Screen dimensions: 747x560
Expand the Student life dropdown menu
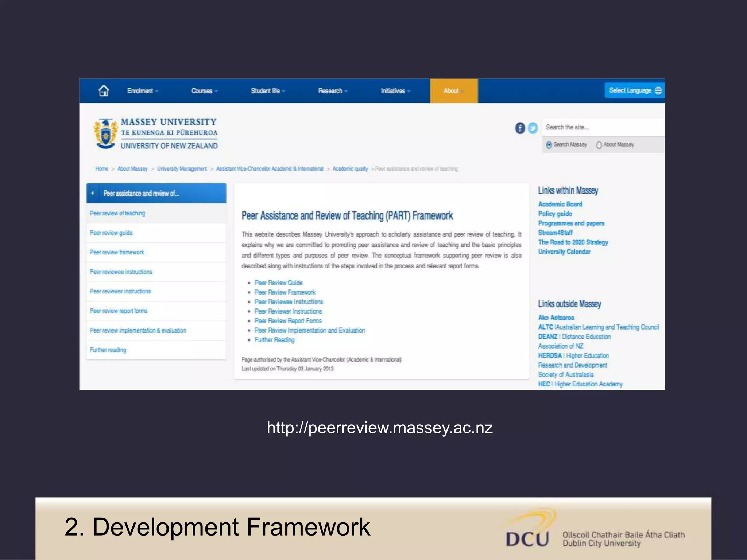tap(268, 91)
